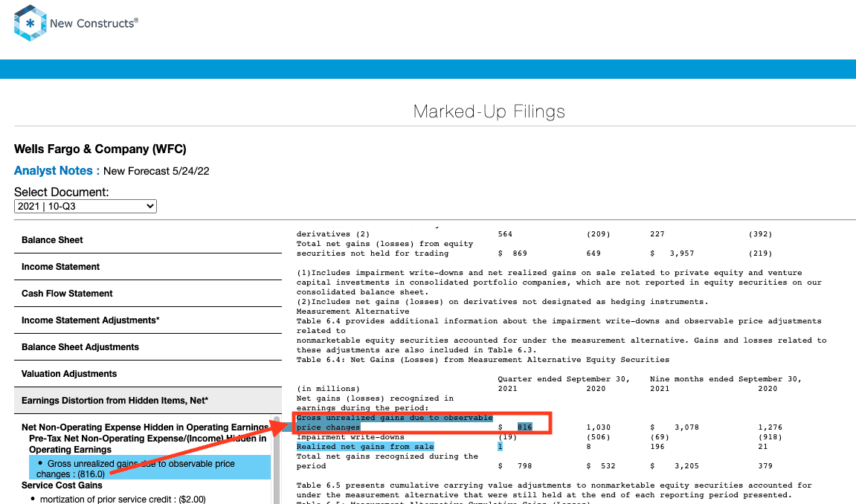Click Net Non-Operating Expense Hidden heading

(145, 427)
